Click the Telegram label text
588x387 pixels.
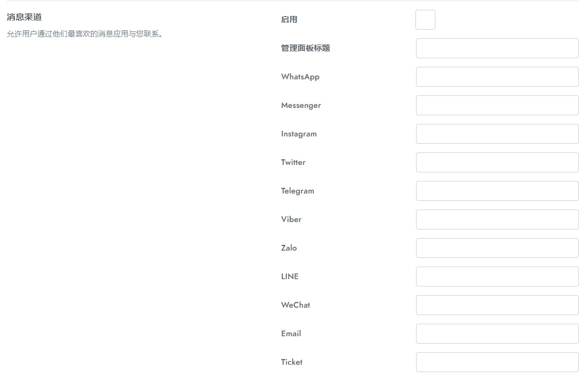click(298, 191)
